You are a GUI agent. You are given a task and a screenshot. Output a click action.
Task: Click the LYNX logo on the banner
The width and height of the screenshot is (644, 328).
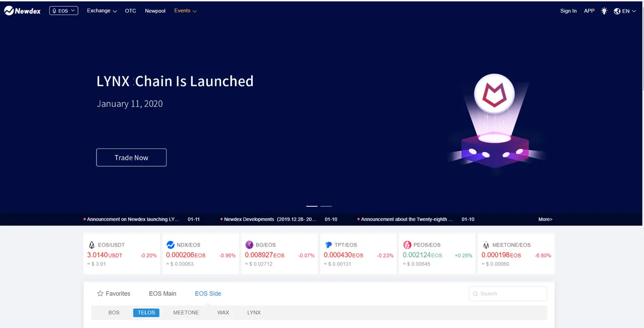pyautogui.click(x=495, y=94)
